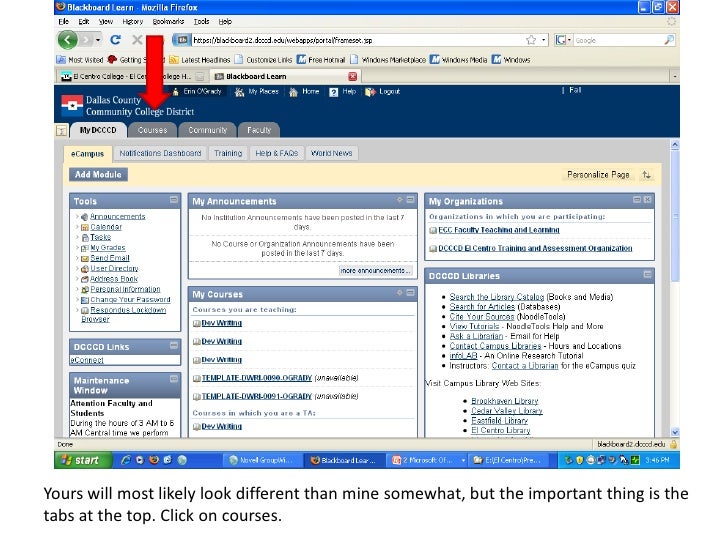Open the back history dropdown arrow
728x546 pixels.
coord(98,40)
